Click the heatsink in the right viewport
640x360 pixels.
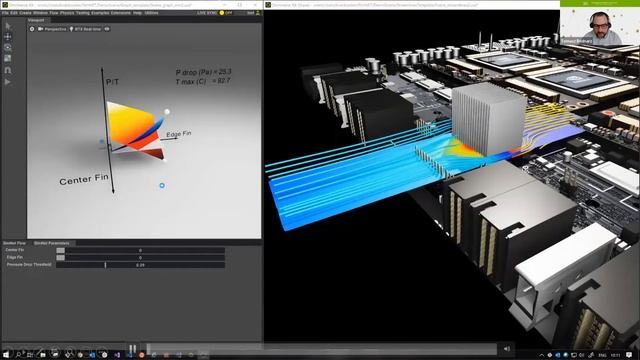coord(488,119)
